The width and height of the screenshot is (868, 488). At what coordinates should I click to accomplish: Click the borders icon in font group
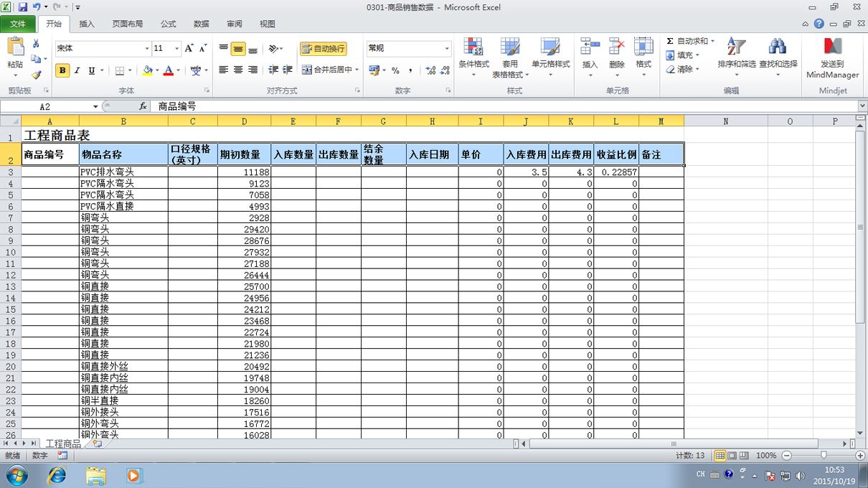pyautogui.click(x=120, y=70)
